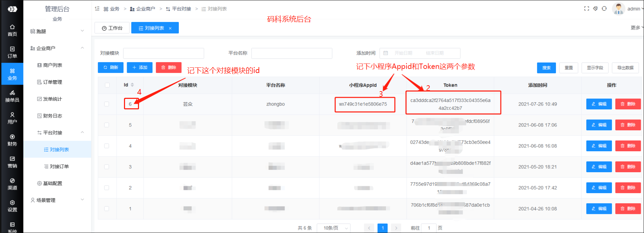Click the 平台对接 breadcrumb
The image size is (644, 233).
178,9
